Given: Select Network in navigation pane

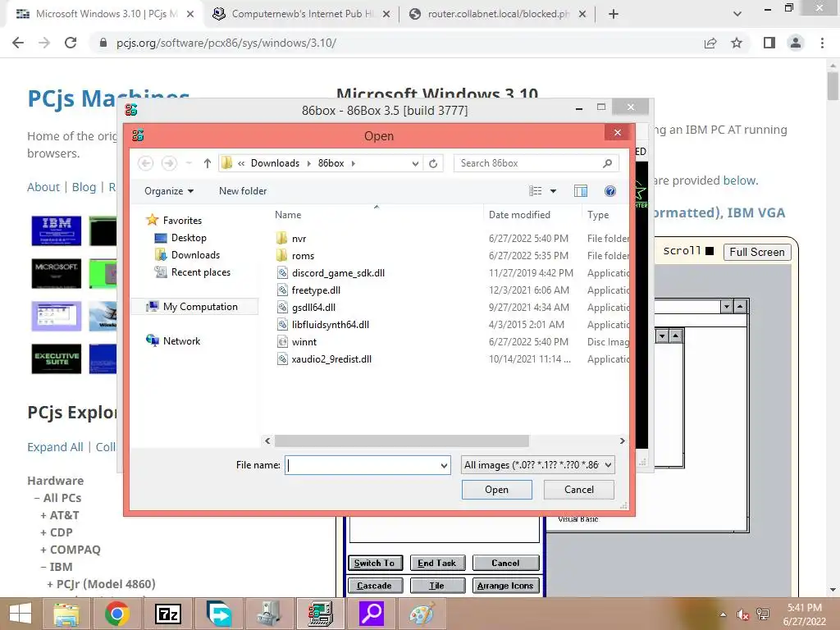Looking at the screenshot, I should pyautogui.click(x=181, y=340).
